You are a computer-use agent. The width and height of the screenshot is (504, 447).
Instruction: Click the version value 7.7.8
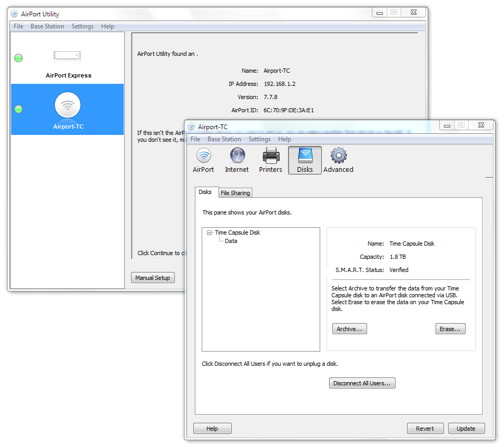click(270, 97)
